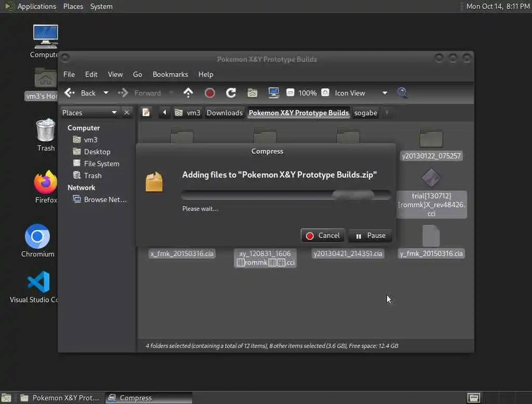532x404 pixels.
Task: Open the File menu
Action: 69,74
